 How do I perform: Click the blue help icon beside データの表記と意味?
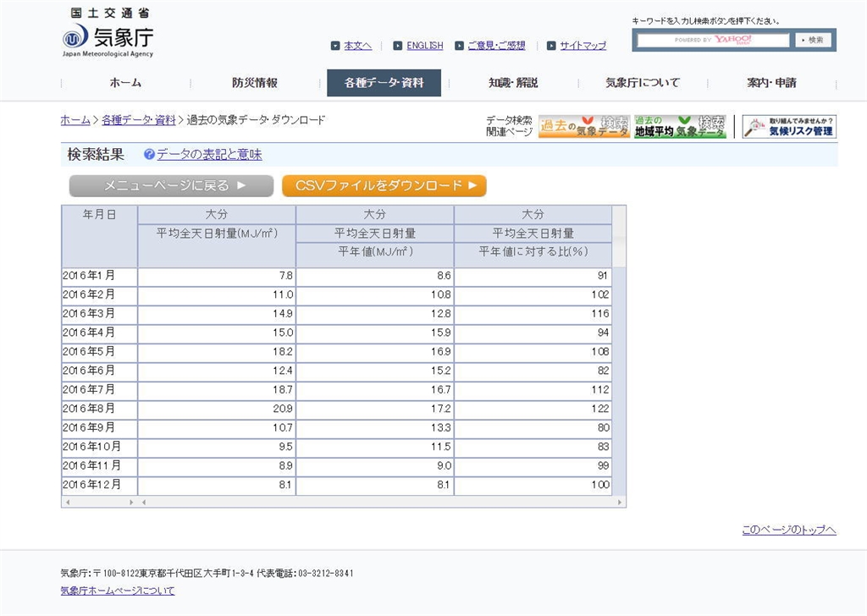(149, 155)
